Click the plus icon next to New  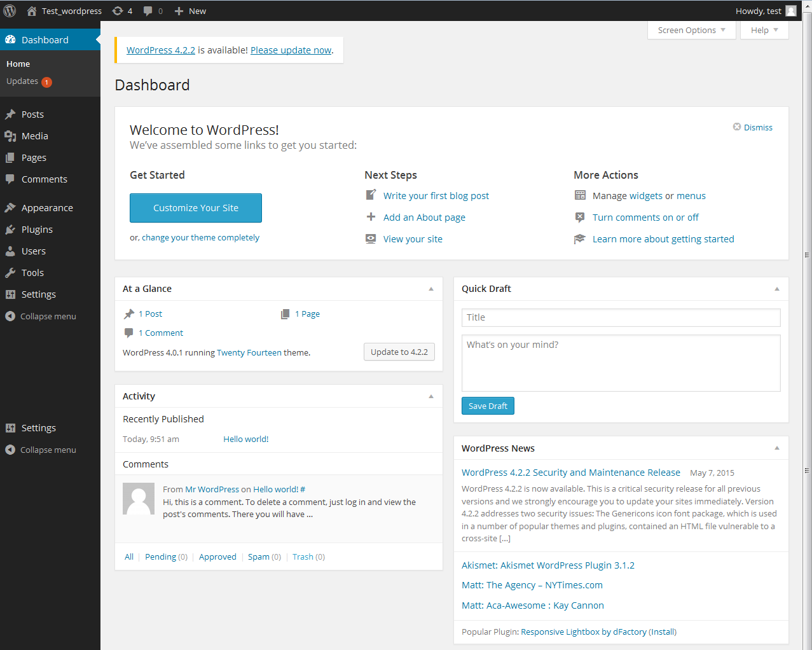pyautogui.click(x=179, y=11)
